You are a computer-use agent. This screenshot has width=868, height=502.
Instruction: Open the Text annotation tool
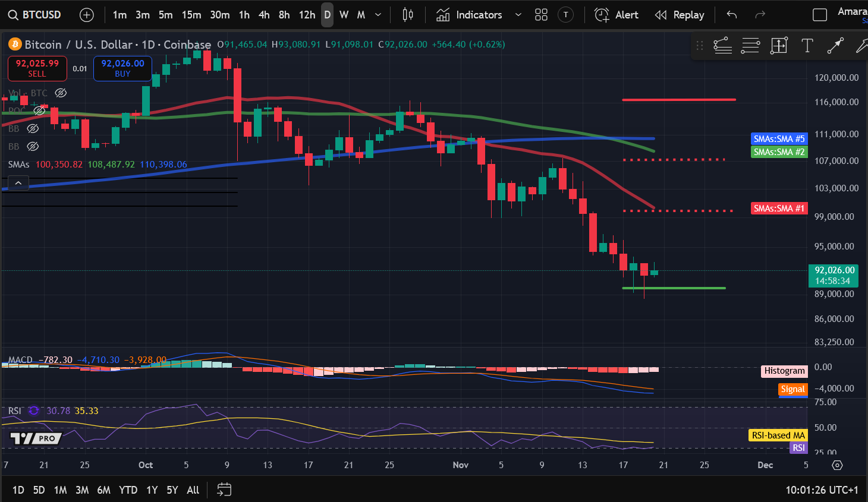807,45
